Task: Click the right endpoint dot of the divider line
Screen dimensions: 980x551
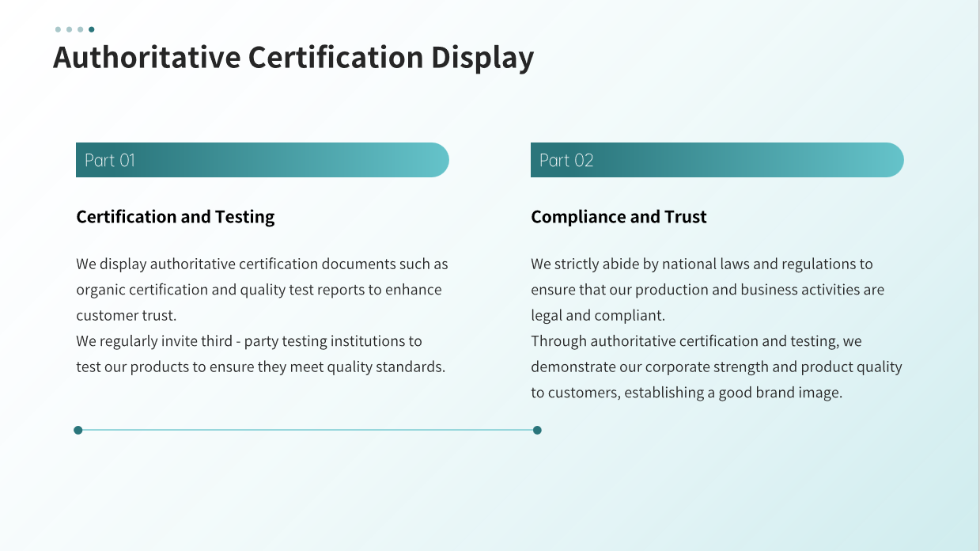Action: tap(537, 430)
